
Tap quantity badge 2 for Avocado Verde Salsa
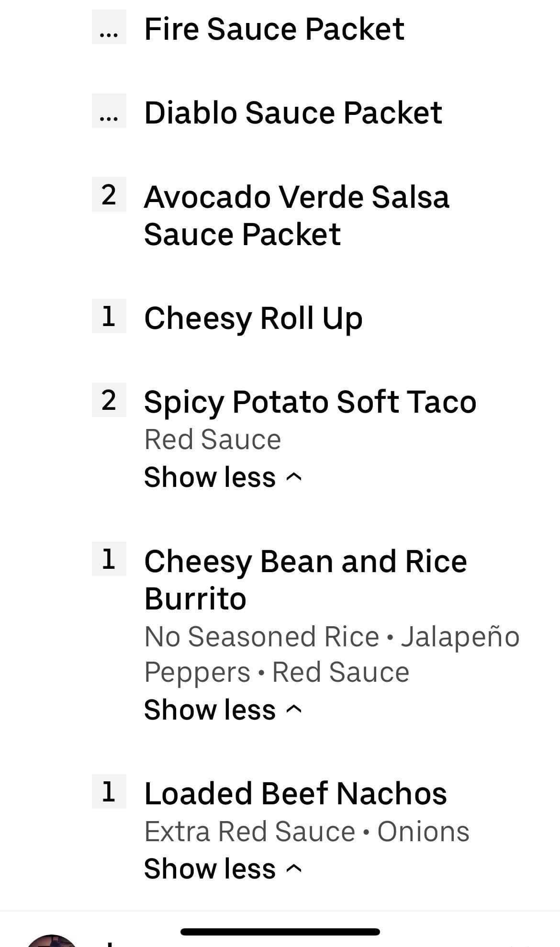click(109, 195)
